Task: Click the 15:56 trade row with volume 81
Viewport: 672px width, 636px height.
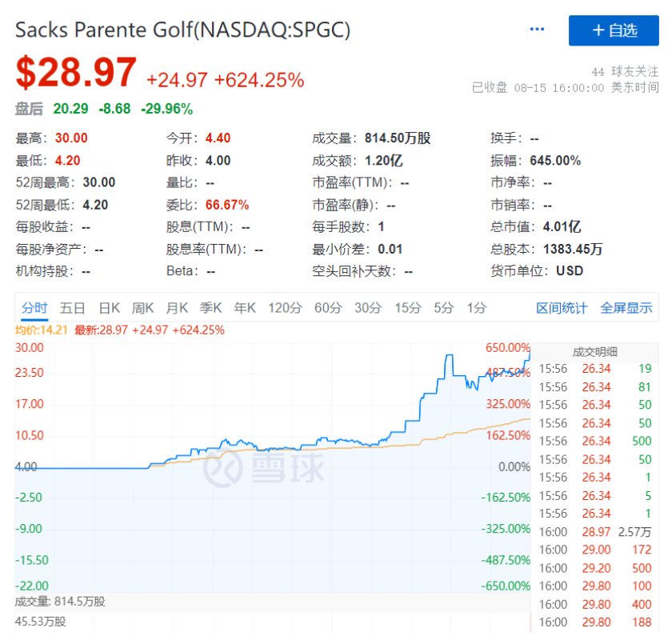Action: tap(595, 387)
